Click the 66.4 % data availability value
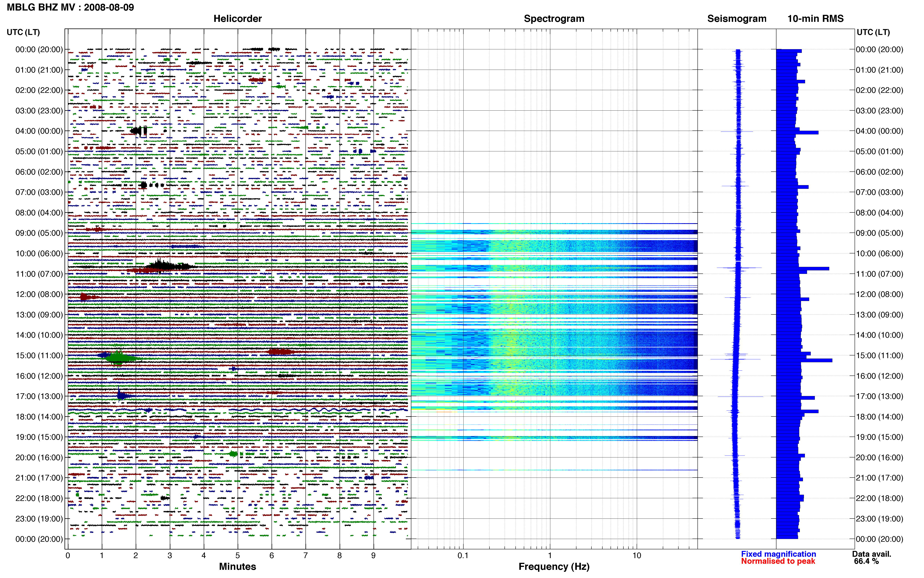 (x=866, y=561)
